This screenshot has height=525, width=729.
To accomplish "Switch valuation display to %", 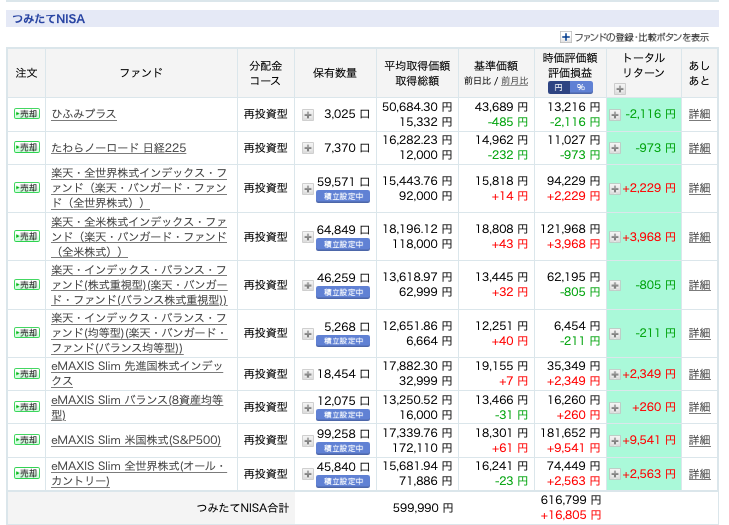I will point(581,87).
